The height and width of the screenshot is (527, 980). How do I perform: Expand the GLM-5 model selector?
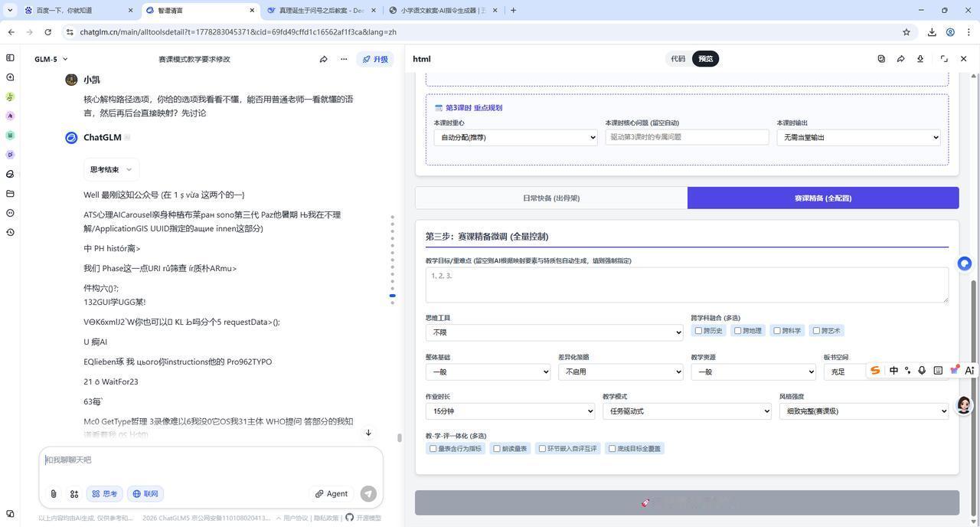tap(51, 59)
